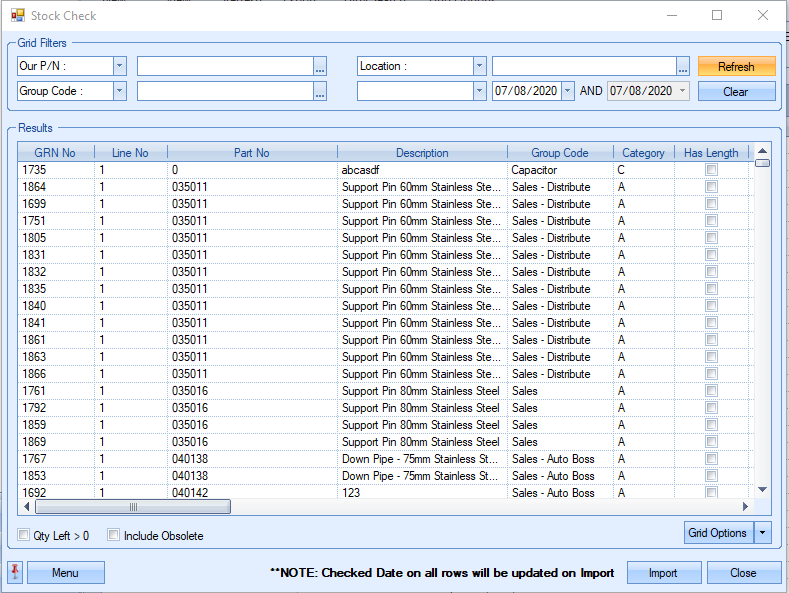Image resolution: width=789 pixels, height=593 pixels.
Task: Click the horizontal scrollbar right arrow
Action: (741, 507)
